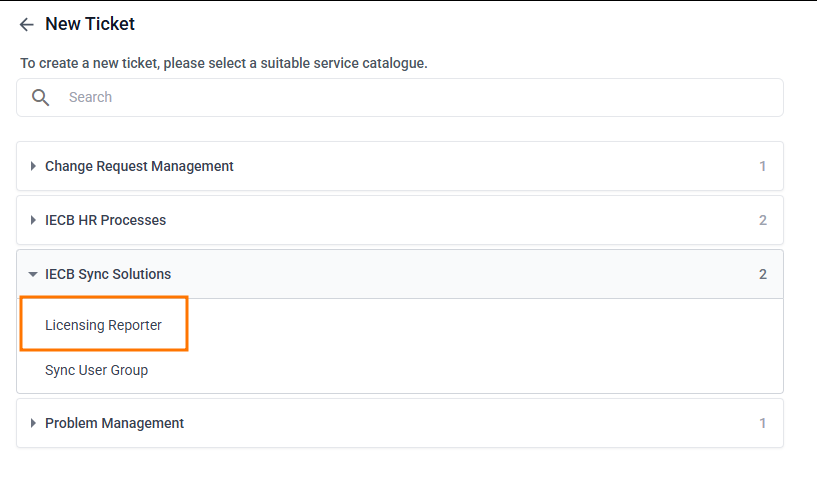Image resolution: width=817 pixels, height=484 pixels.
Task: Click the Change Request Management category label
Action: coord(139,166)
